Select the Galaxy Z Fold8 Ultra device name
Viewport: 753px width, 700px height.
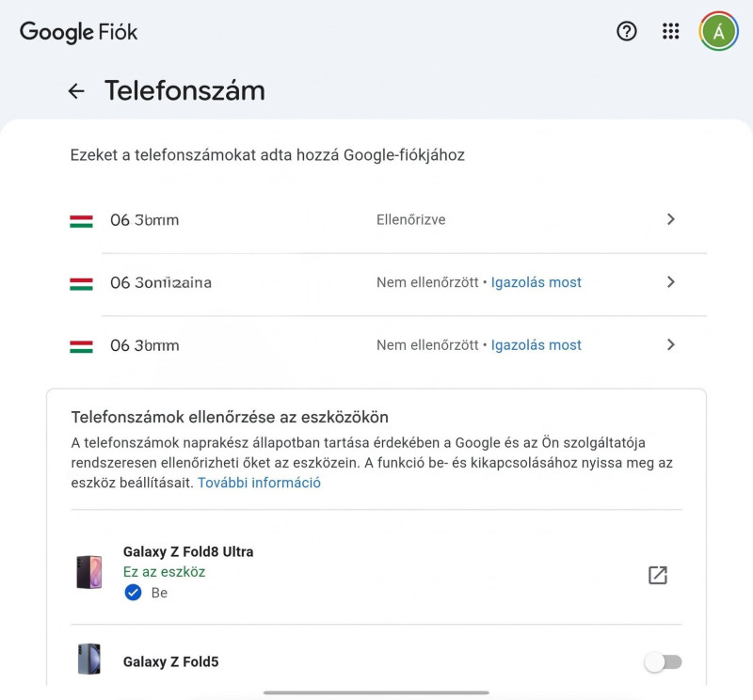[x=188, y=551]
